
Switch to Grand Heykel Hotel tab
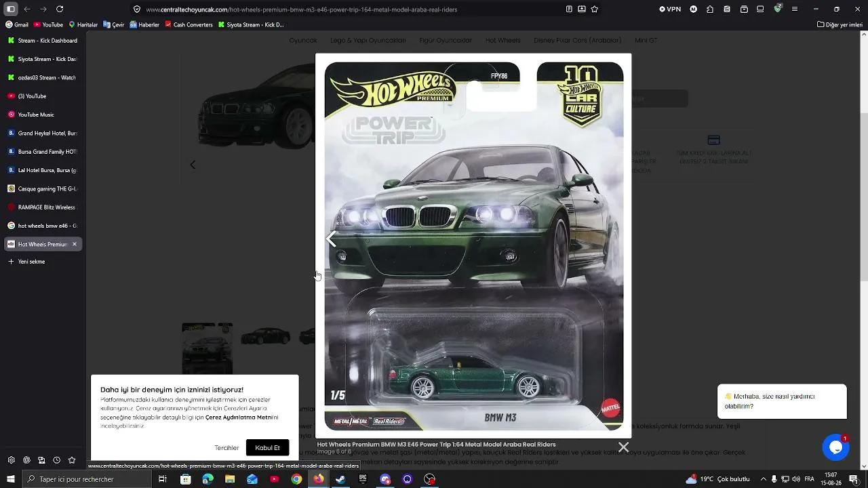click(43, 134)
